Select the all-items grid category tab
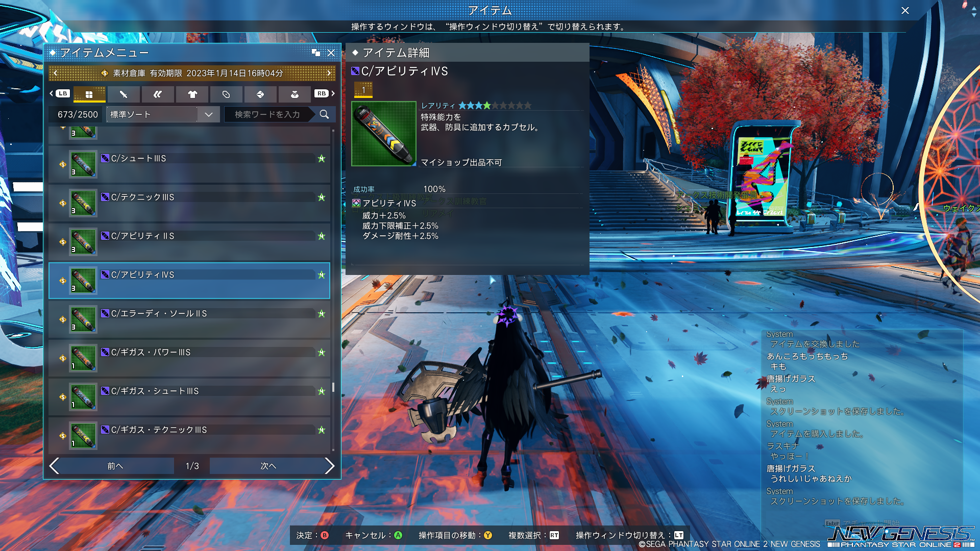 coord(89,94)
